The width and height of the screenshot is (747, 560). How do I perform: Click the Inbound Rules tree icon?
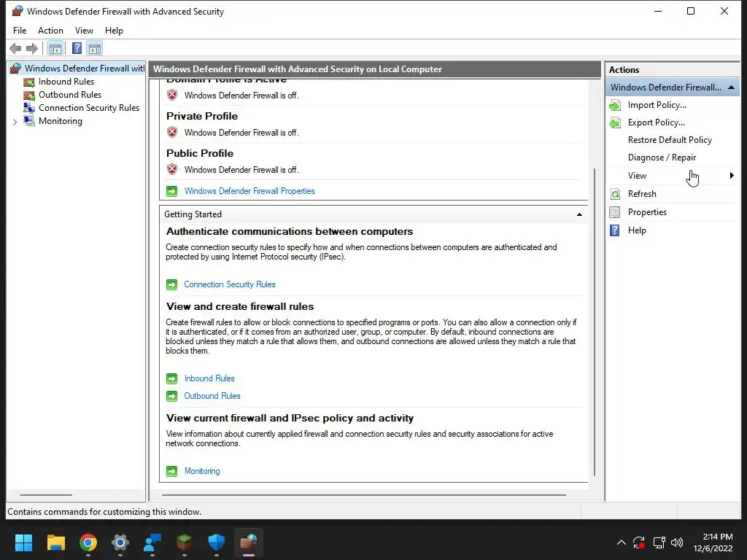coord(29,82)
